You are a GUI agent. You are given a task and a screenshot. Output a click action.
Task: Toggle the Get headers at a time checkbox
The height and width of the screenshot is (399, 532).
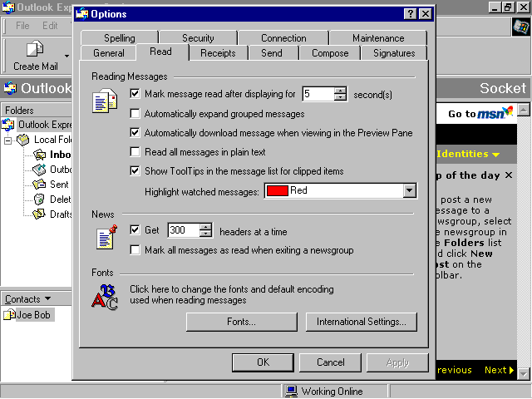point(135,229)
